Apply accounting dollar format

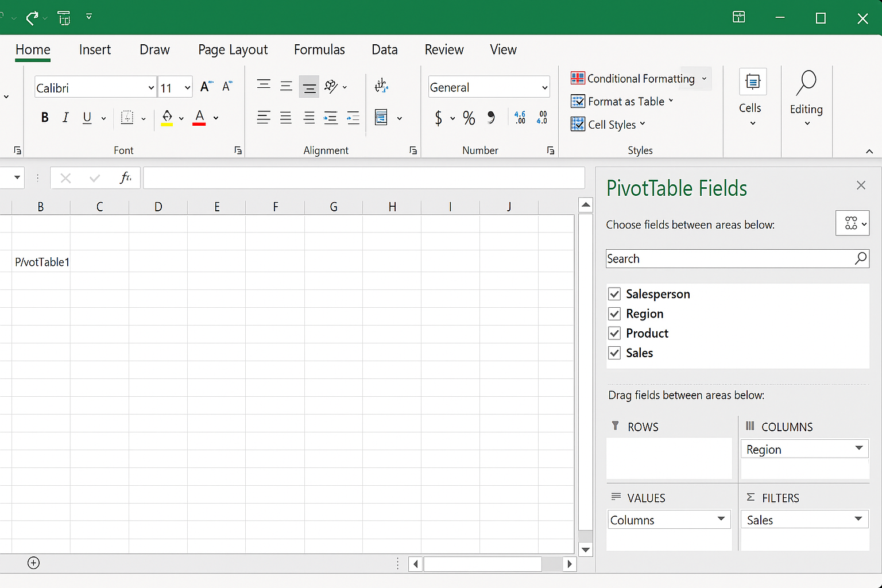click(439, 118)
